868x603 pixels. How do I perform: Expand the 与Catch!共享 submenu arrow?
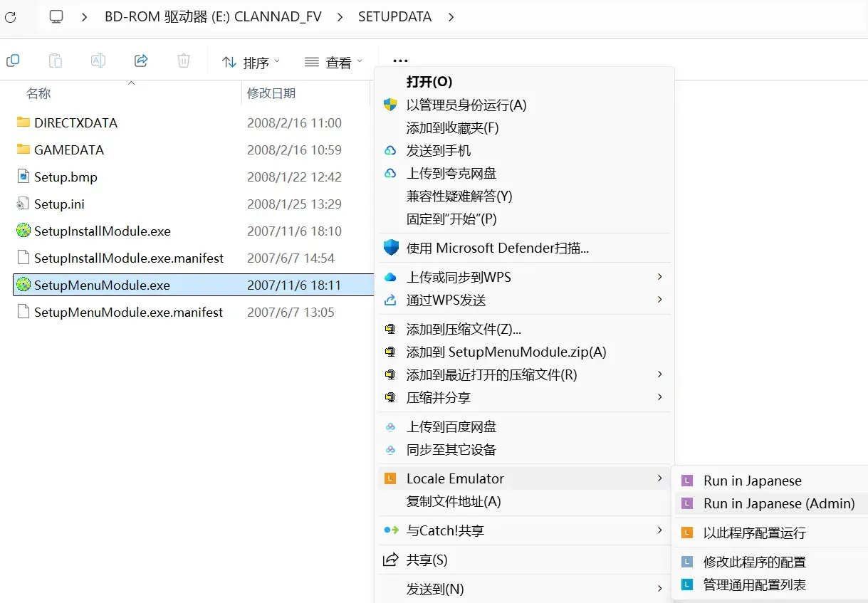click(x=659, y=530)
